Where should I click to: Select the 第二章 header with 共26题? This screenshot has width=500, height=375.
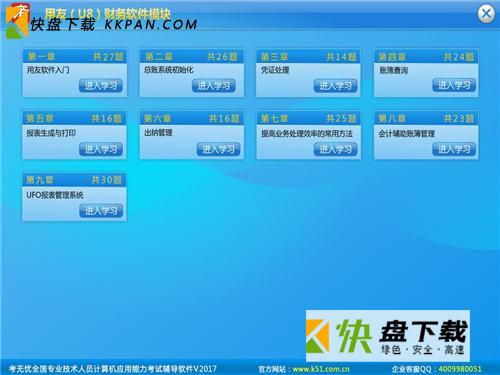point(192,56)
